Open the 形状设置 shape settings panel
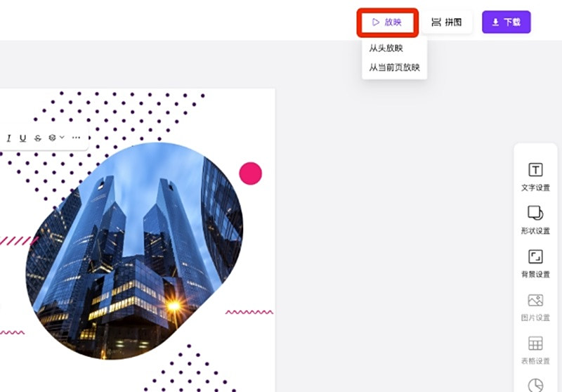 [x=535, y=220]
